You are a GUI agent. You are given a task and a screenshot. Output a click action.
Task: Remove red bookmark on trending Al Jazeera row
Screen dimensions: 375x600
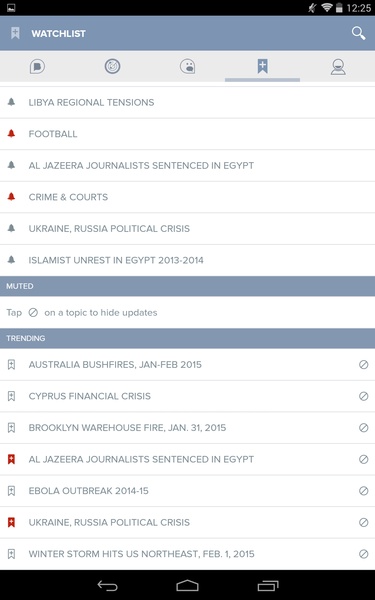click(x=11, y=459)
